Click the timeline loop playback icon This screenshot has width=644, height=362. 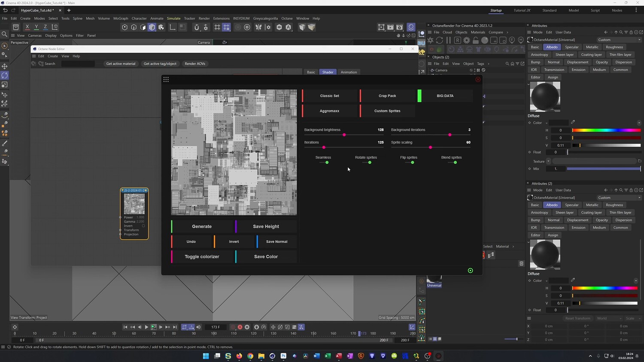coord(185,327)
